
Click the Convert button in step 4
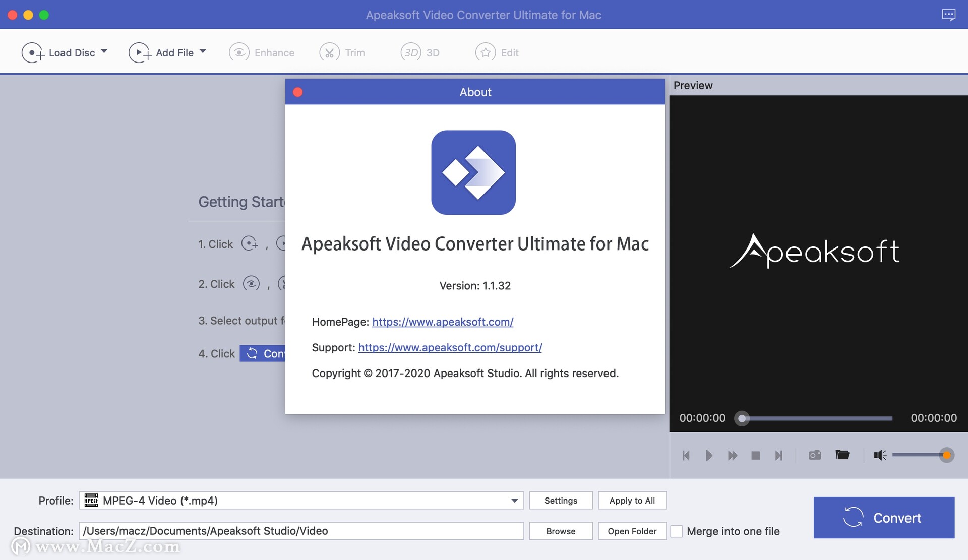point(263,353)
